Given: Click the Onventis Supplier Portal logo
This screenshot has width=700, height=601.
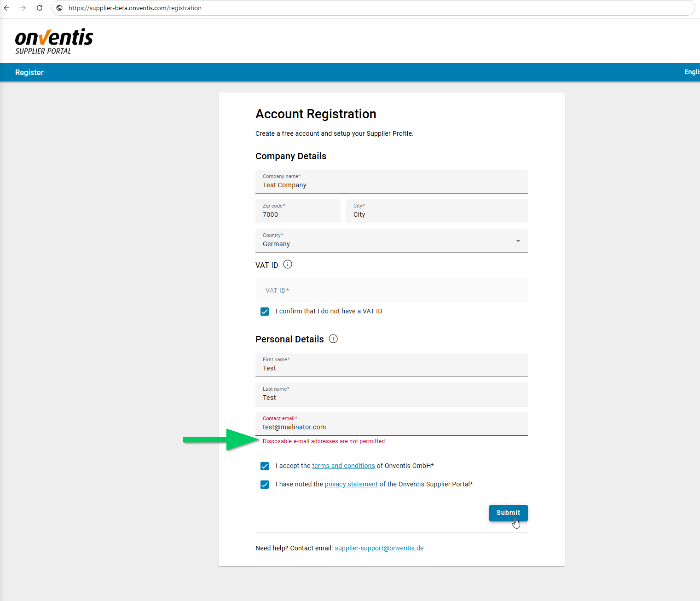Looking at the screenshot, I should click(54, 41).
